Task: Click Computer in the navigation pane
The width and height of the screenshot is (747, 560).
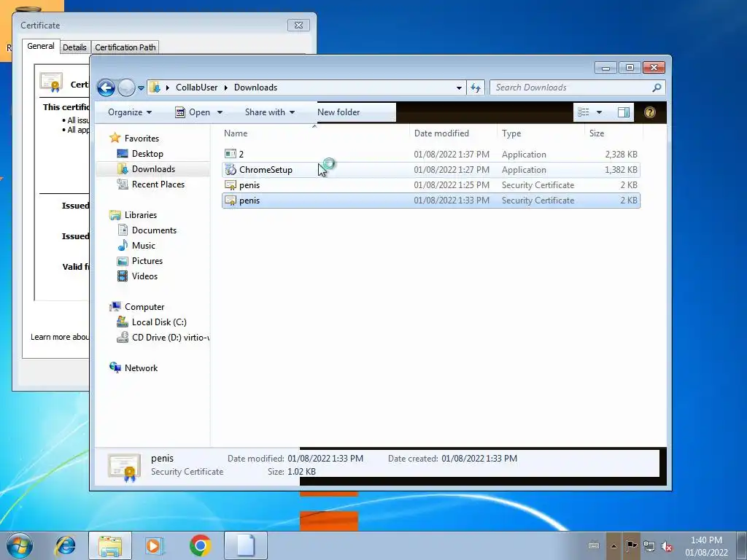Action: pyautogui.click(x=144, y=307)
